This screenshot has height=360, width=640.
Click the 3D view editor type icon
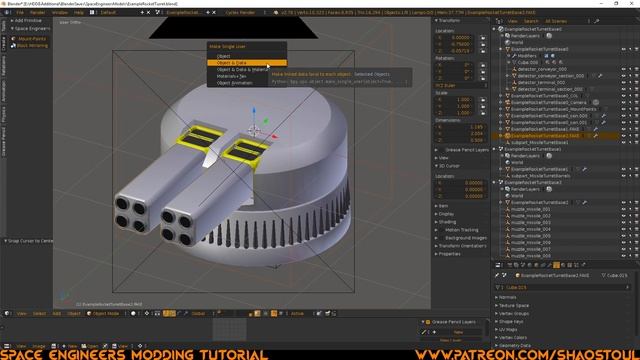pos(7,313)
